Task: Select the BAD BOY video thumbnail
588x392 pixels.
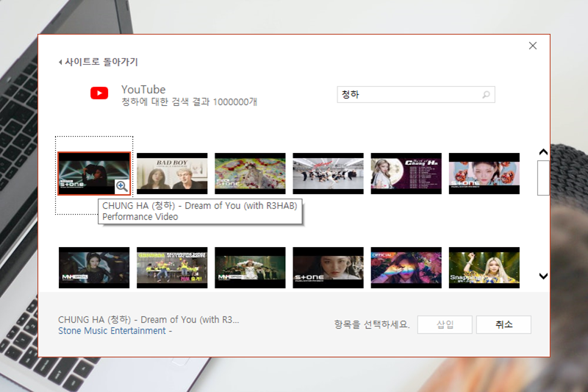Action: [172, 174]
